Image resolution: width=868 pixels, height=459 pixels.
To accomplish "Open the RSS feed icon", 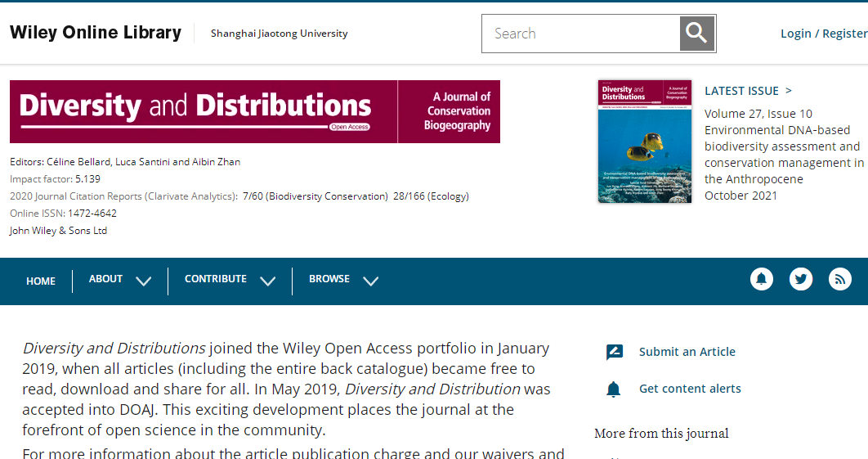I will 840,280.
